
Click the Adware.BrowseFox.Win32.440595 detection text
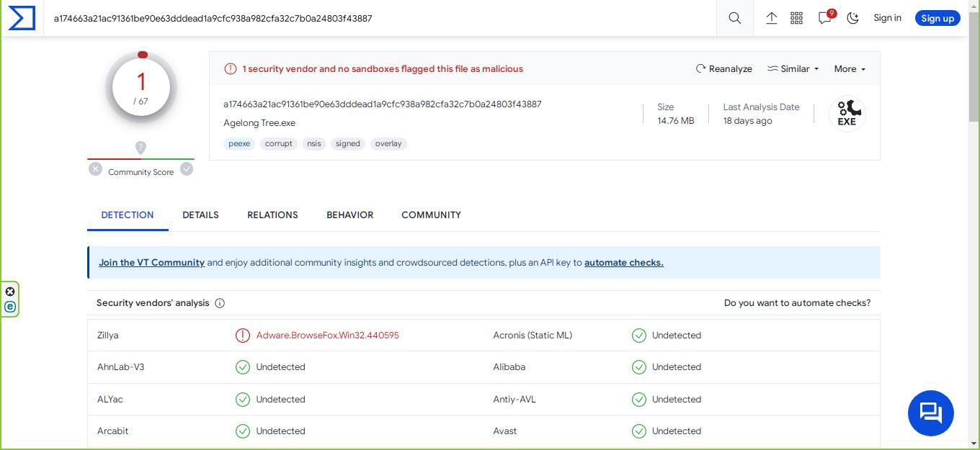pos(328,336)
